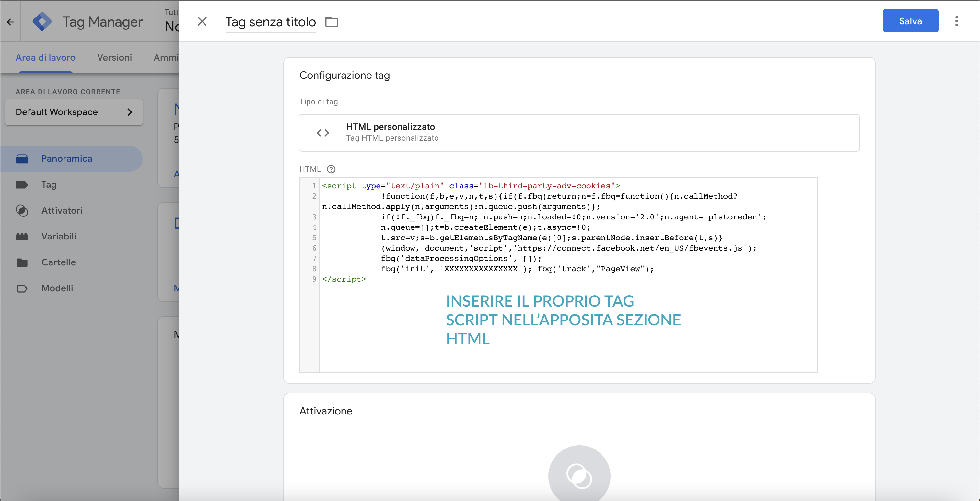This screenshot has height=501, width=980.
Task: Click the Salva button
Action: (910, 21)
